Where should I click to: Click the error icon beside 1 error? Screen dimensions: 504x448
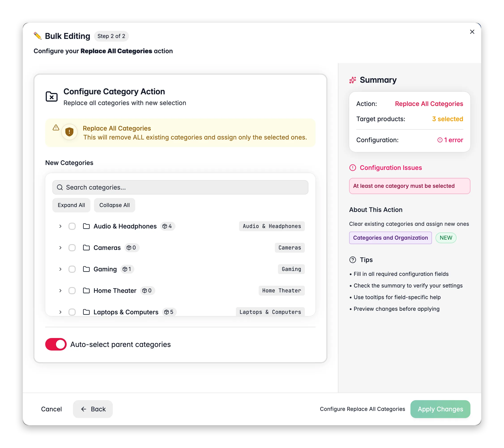[440, 140]
